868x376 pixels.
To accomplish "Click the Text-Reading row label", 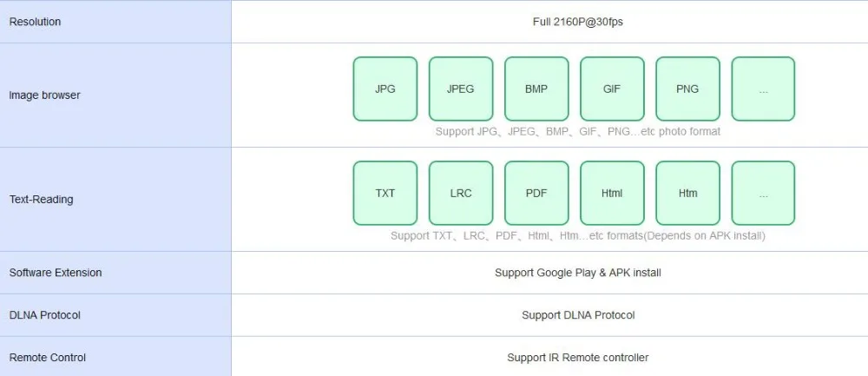I will tap(41, 200).
